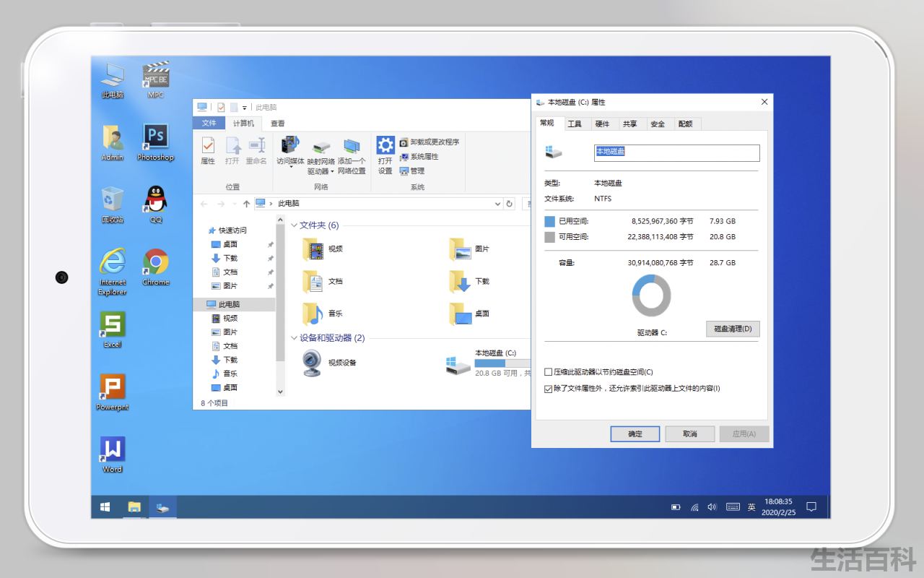924x578 pixels.
Task: Click the 属性 icon in the Explorer ribbon
Action: 208,151
